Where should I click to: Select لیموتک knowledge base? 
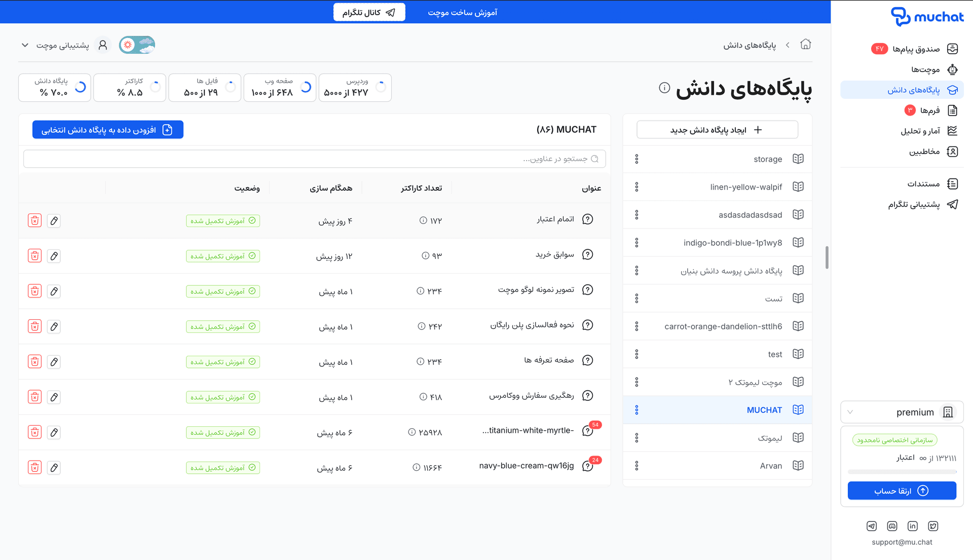click(717, 438)
